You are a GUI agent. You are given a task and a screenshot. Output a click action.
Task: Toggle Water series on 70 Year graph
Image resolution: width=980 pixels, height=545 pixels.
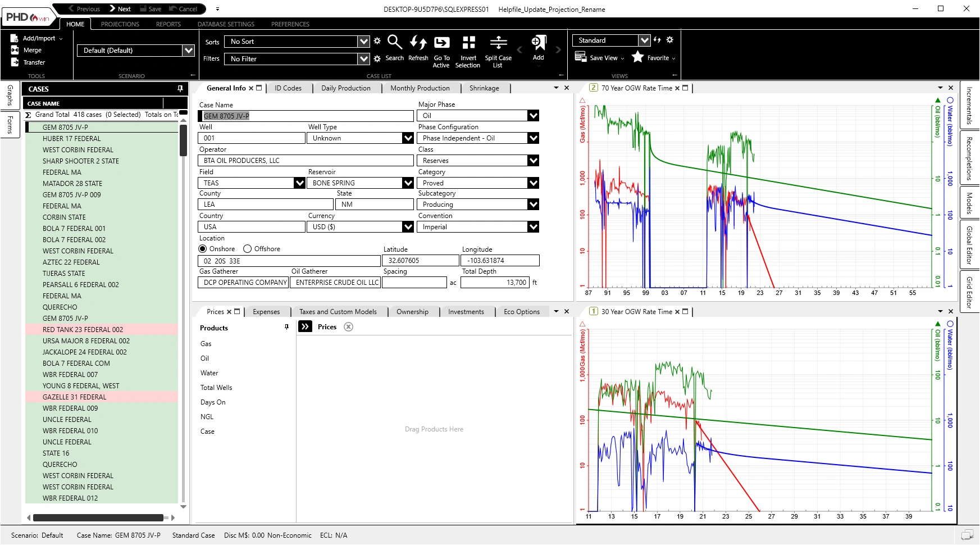coord(950,101)
